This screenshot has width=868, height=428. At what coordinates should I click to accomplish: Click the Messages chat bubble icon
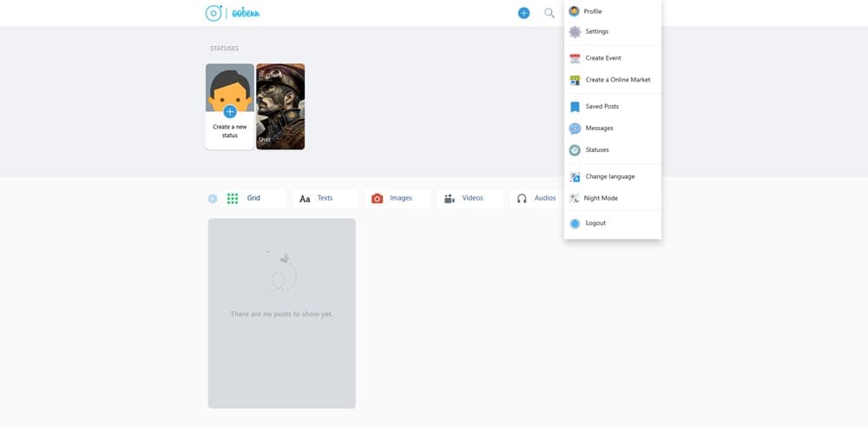tap(575, 128)
